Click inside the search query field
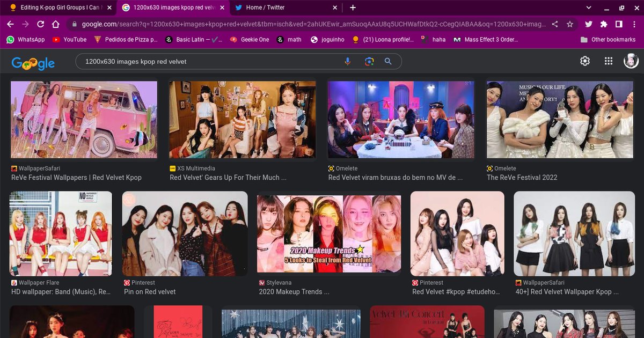 (x=215, y=62)
